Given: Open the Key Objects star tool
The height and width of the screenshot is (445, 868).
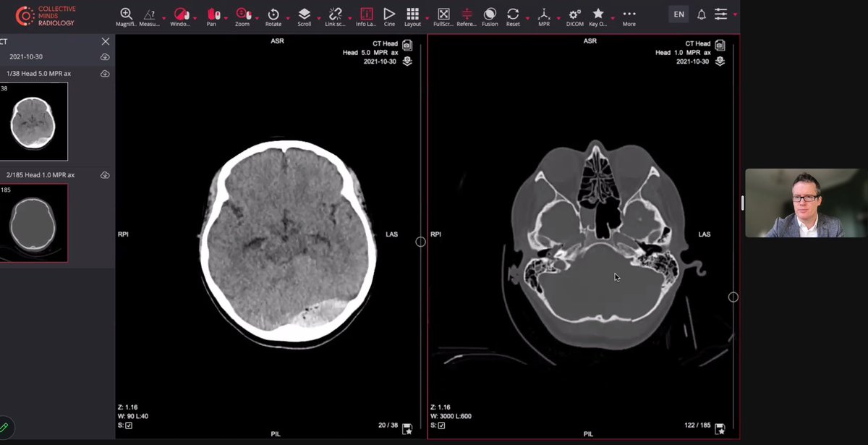Looking at the screenshot, I should [x=598, y=17].
